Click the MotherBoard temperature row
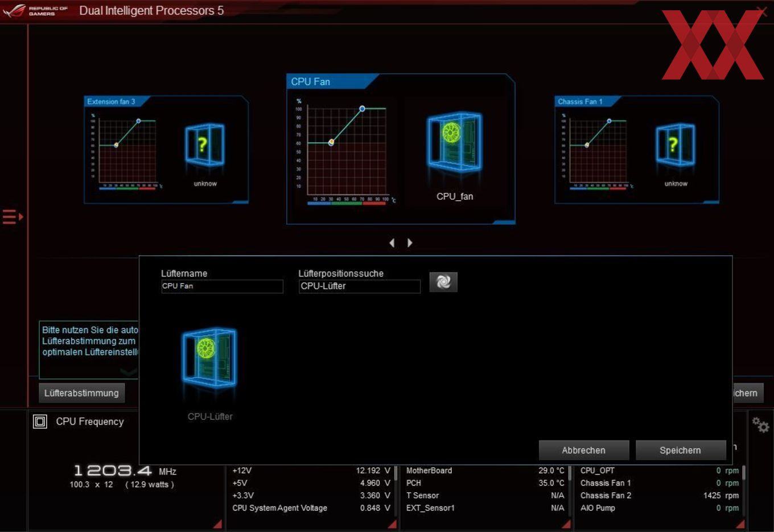The height and width of the screenshot is (532, 774). pos(485,471)
